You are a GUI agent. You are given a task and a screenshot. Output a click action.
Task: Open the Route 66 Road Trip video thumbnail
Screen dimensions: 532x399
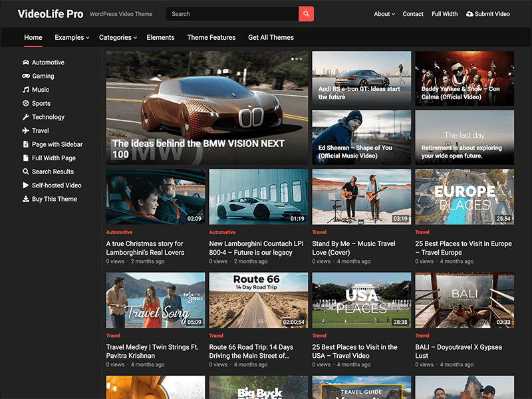[258, 300]
